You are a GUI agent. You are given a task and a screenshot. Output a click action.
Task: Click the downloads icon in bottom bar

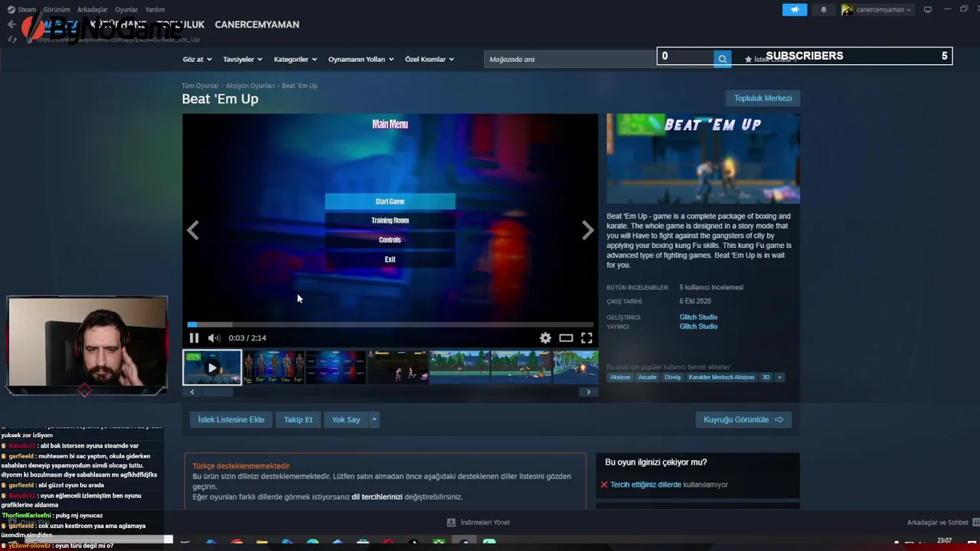451,523
